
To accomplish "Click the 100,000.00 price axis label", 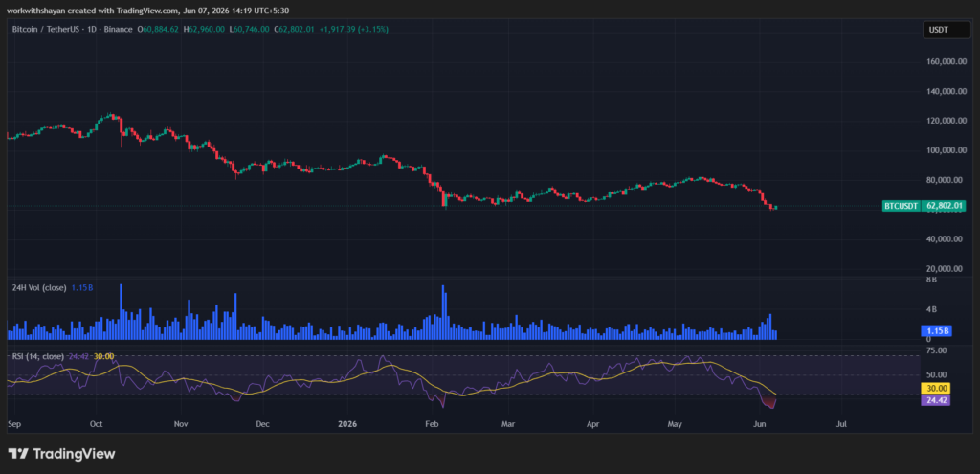I will [945, 150].
